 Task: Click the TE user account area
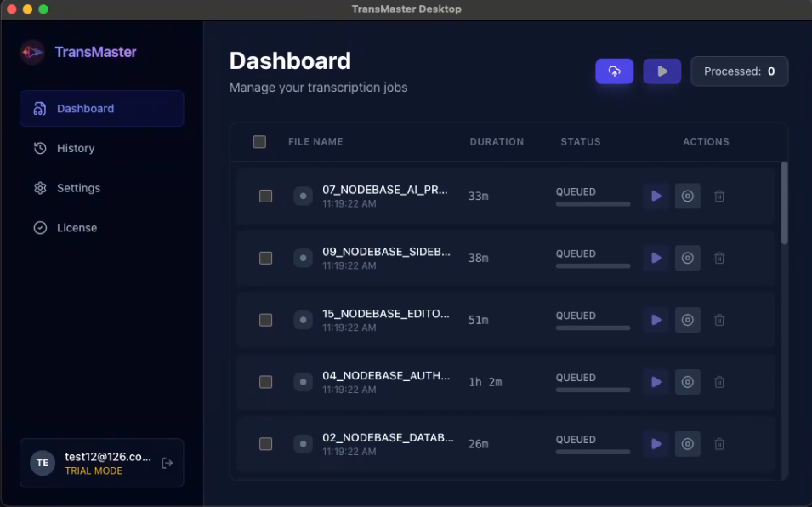click(x=42, y=462)
